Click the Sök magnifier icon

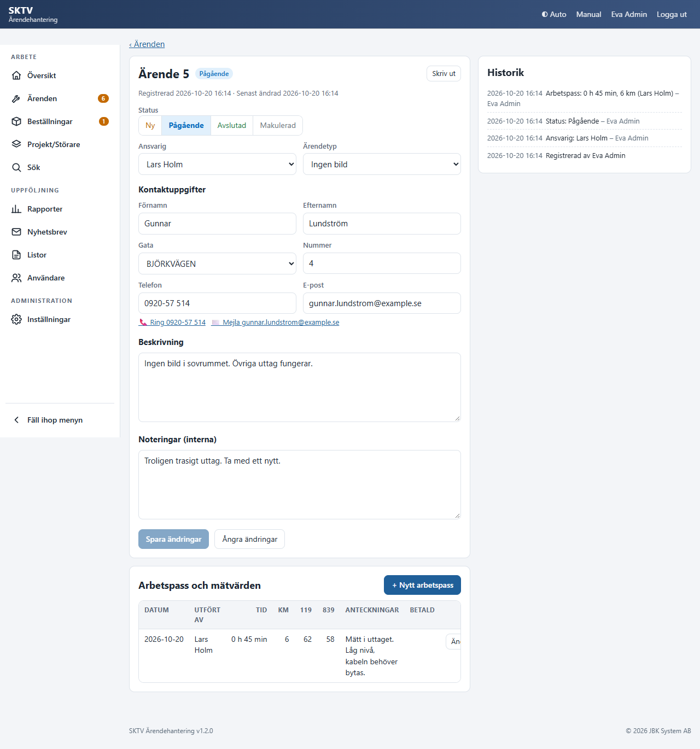pyautogui.click(x=16, y=167)
